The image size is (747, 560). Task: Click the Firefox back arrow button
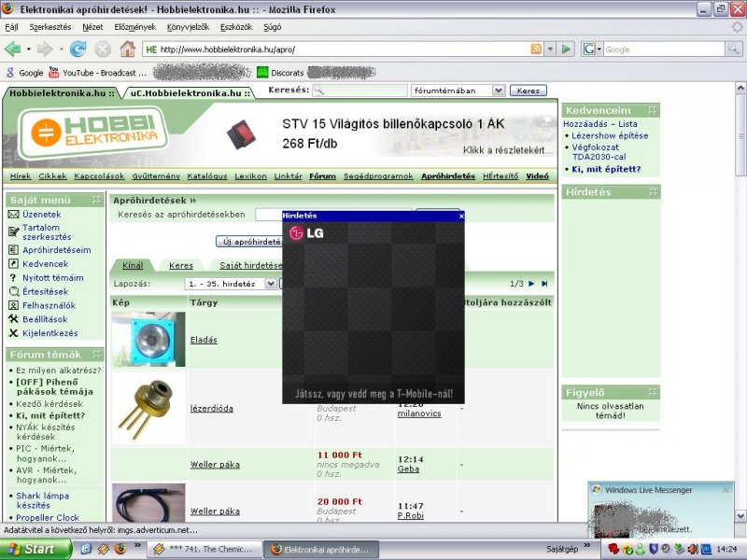pyautogui.click(x=13, y=49)
